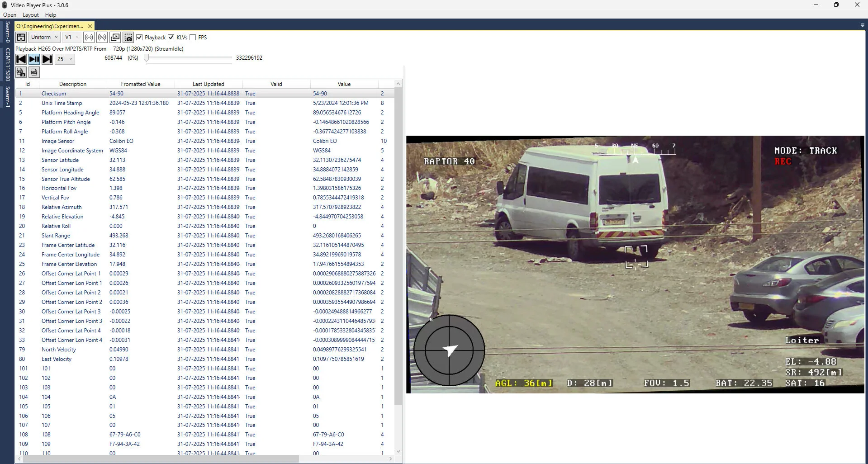Open the Layout menu
The image size is (868, 464).
31,15
